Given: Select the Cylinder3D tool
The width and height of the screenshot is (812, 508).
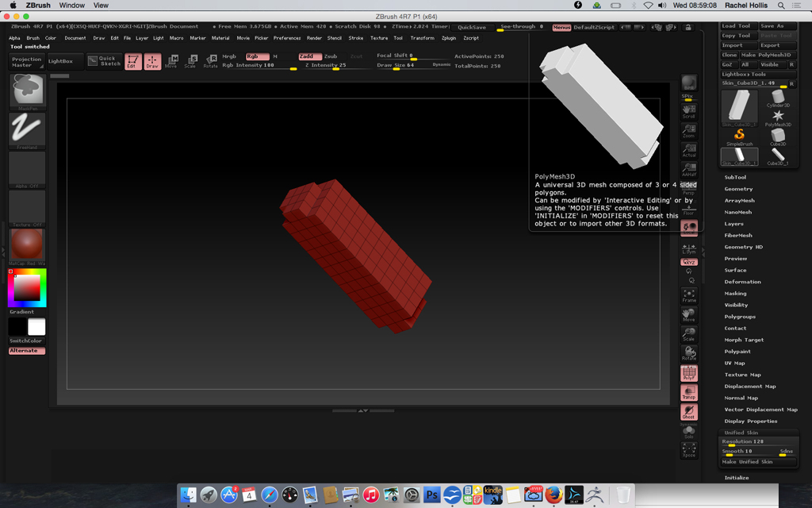Looking at the screenshot, I should (x=778, y=98).
